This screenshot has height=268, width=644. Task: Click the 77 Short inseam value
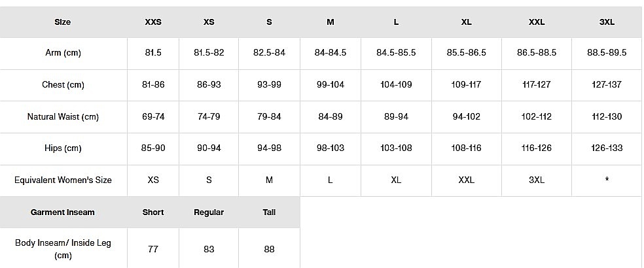click(x=152, y=249)
